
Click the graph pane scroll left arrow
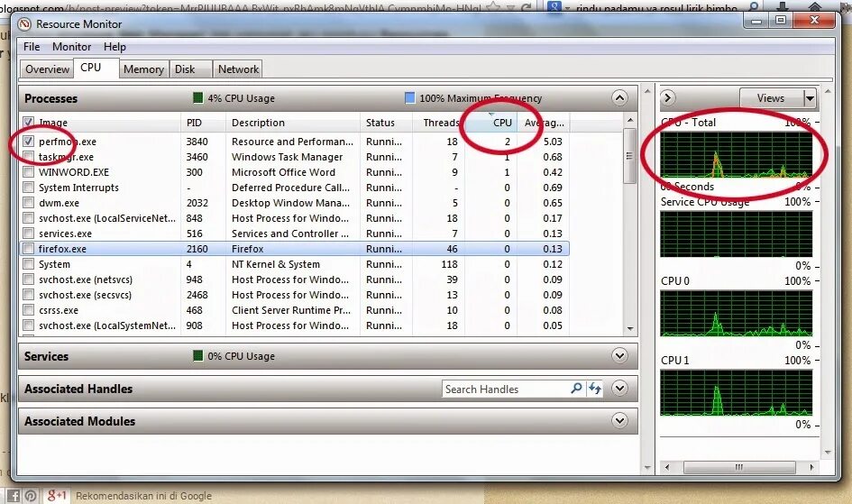(x=667, y=467)
